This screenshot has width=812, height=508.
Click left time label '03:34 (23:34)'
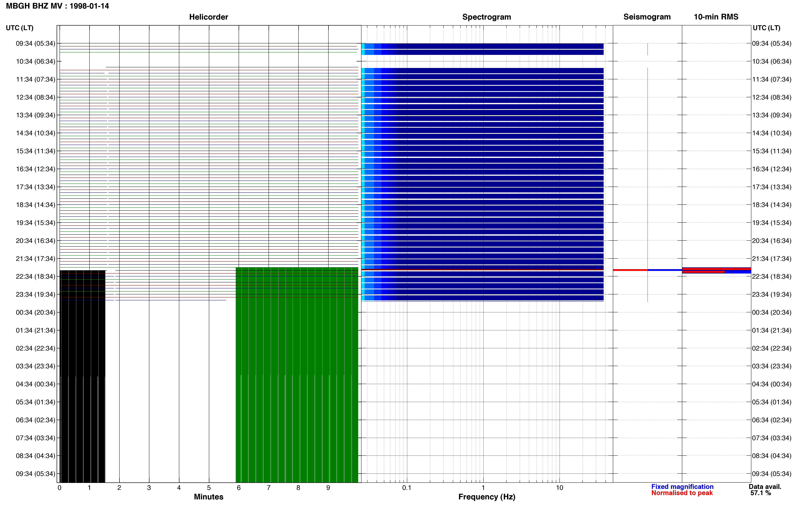click(x=36, y=366)
